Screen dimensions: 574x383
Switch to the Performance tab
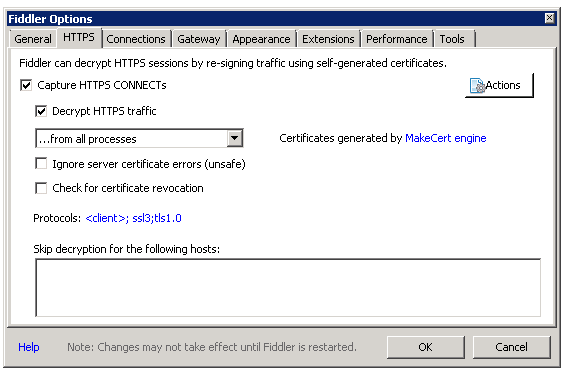click(397, 39)
